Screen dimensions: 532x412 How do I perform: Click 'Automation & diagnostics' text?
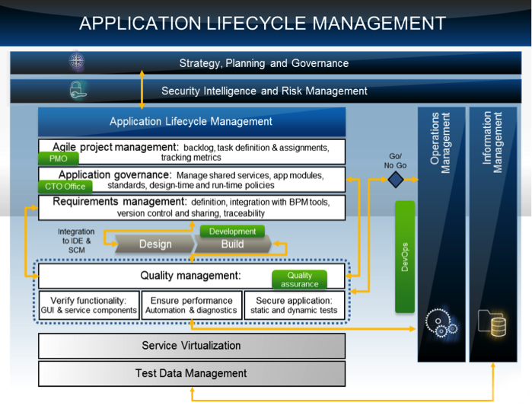coord(191,310)
